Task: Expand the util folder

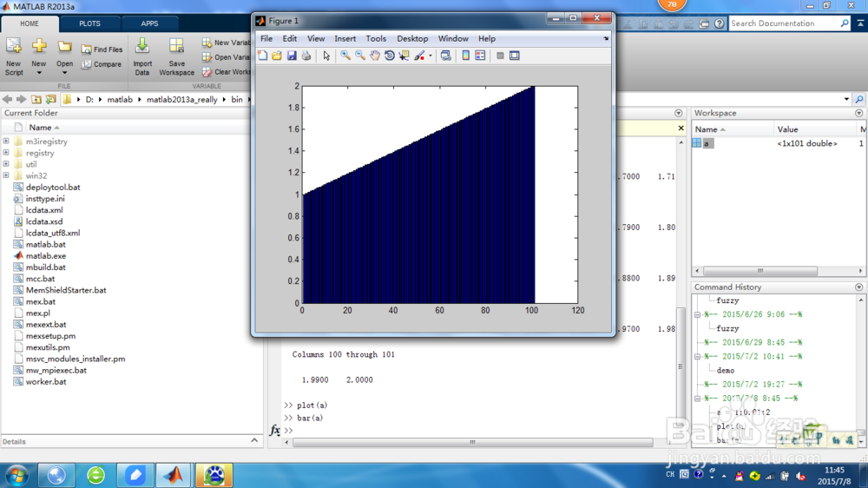Action: (6, 164)
